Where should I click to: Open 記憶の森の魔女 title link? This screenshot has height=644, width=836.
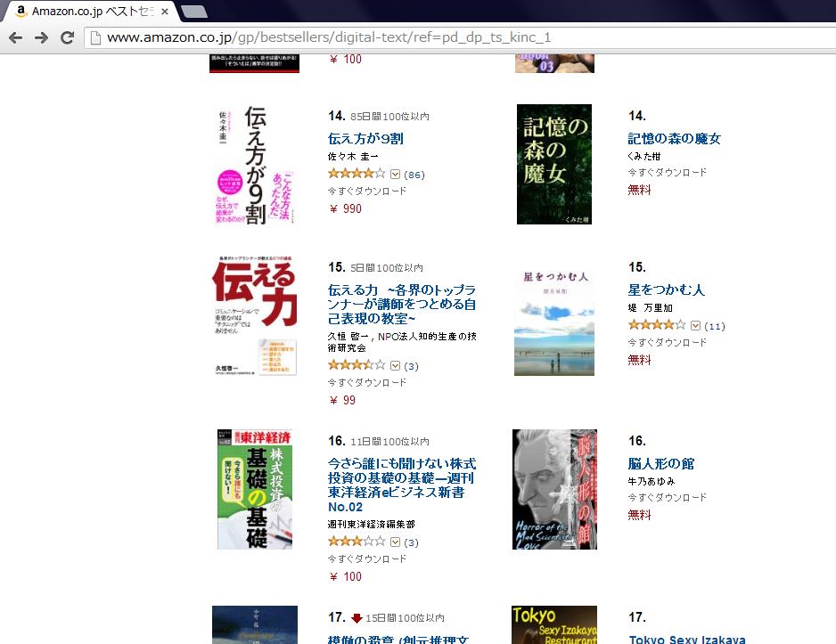[675, 139]
